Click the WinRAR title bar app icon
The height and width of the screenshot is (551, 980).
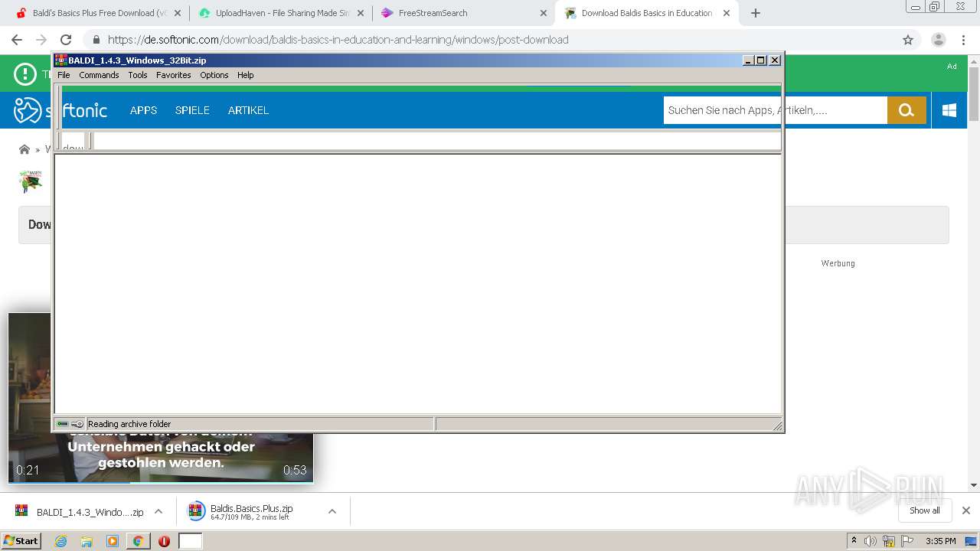tap(61, 60)
